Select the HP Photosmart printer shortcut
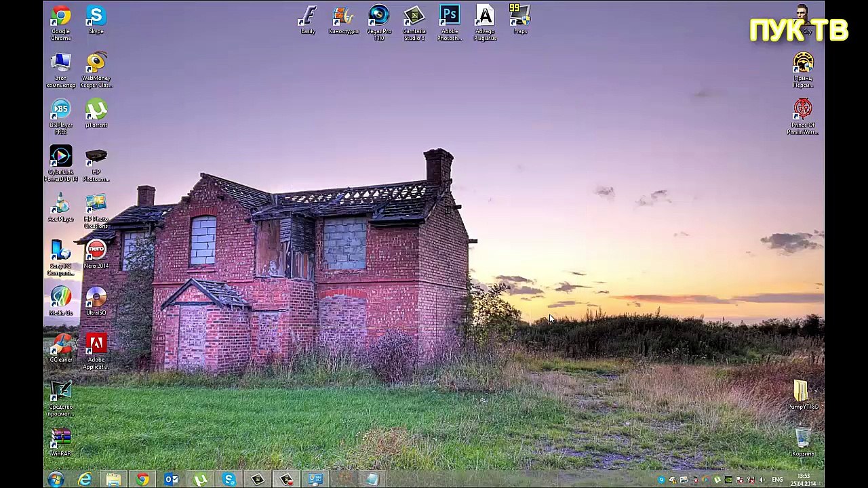This screenshot has height=488, width=868. [96, 164]
